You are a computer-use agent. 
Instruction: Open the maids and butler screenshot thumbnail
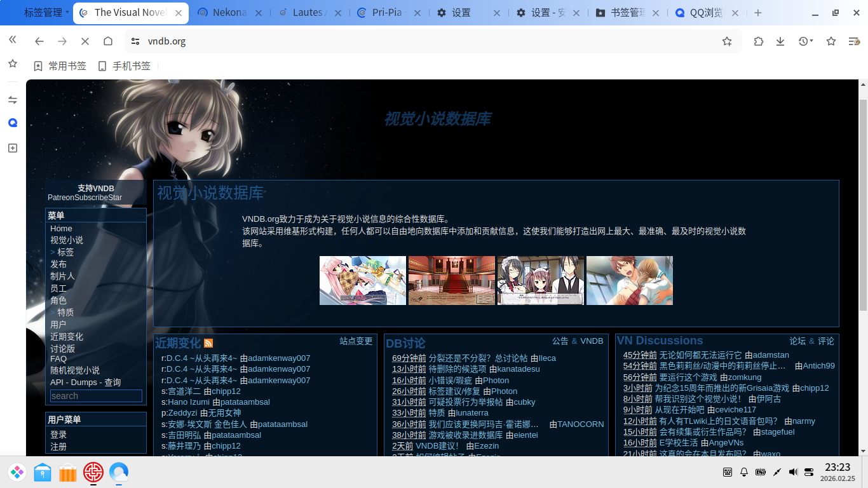[x=541, y=281]
